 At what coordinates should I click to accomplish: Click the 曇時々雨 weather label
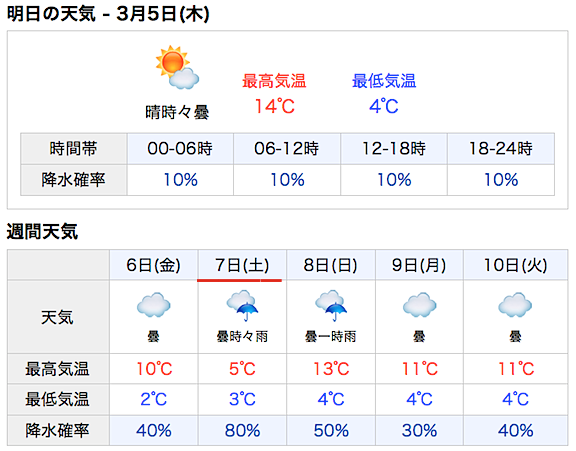[242, 336]
